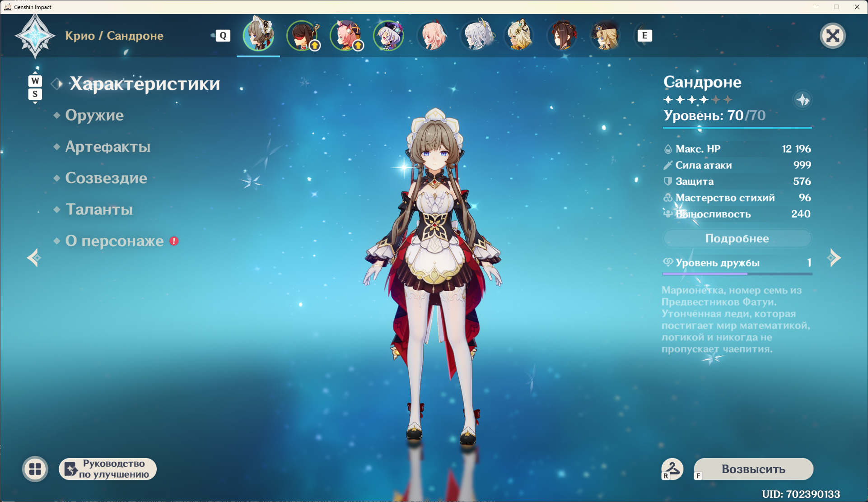Pick the third portrait with pink hair and hat

pos(345,35)
